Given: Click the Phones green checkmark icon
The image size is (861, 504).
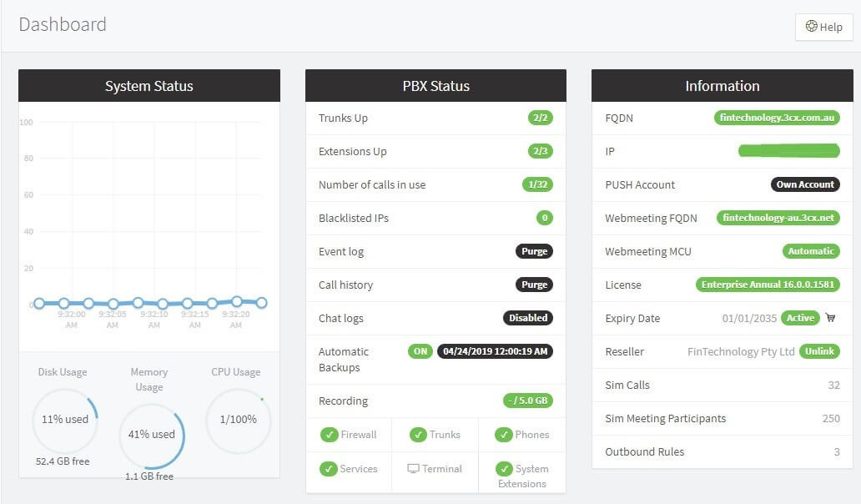Looking at the screenshot, I should [x=503, y=435].
